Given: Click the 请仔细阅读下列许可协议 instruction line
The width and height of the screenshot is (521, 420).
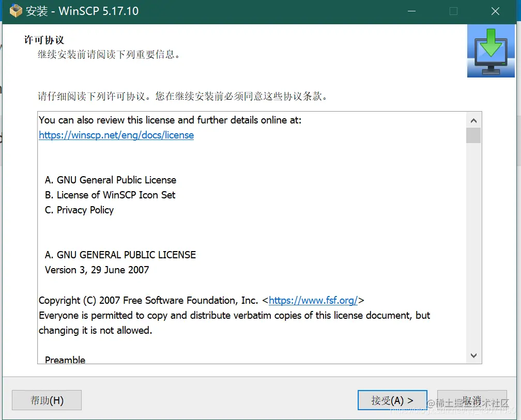Looking at the screenshot, I should click(183, 96).
